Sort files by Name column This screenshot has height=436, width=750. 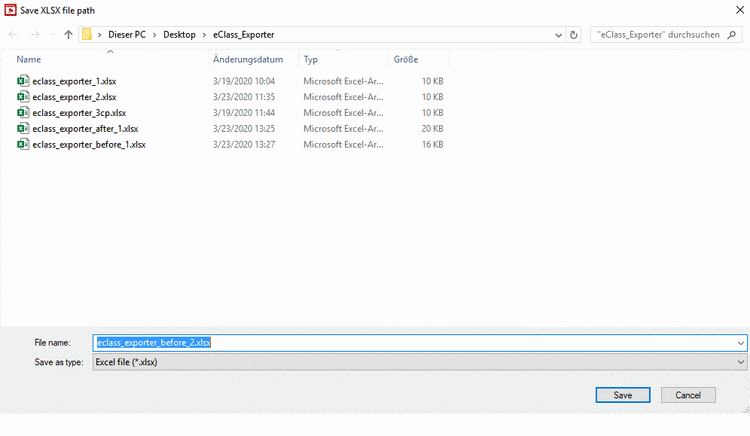[29, 59]
